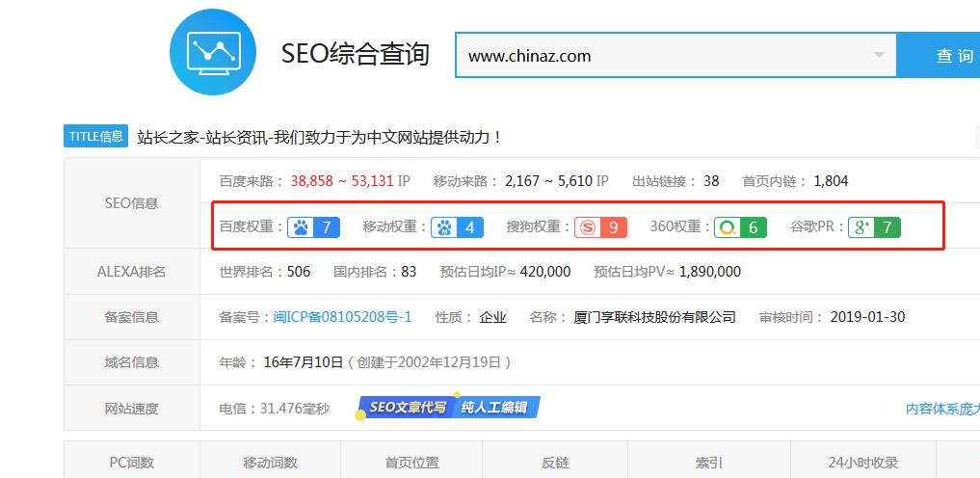Click the review date 2019-01-30
Image resolution: width=980 pixels, height=478 pixels.
pos(867,317)
